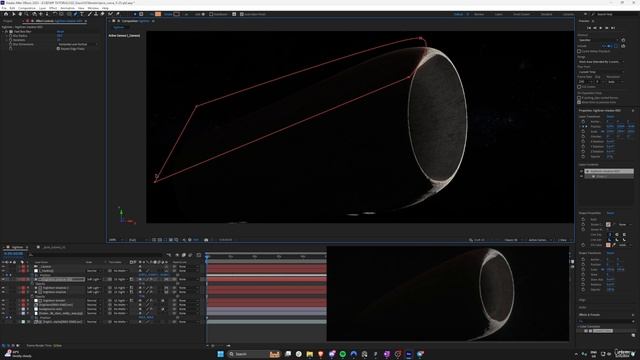Click Reset next to Shape Properties
This screenshot has height=360, width=640.
click(x=610, y=213)
